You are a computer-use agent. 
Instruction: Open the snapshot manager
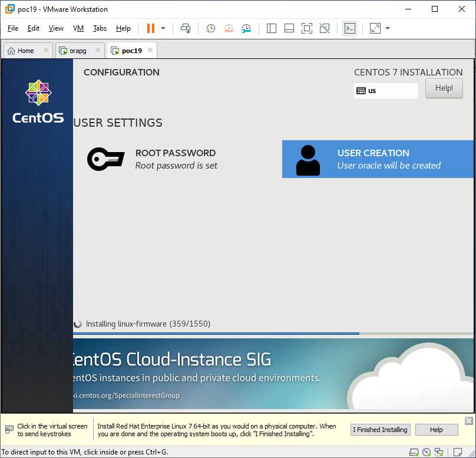pyautogui.click(x=246, y=28)
